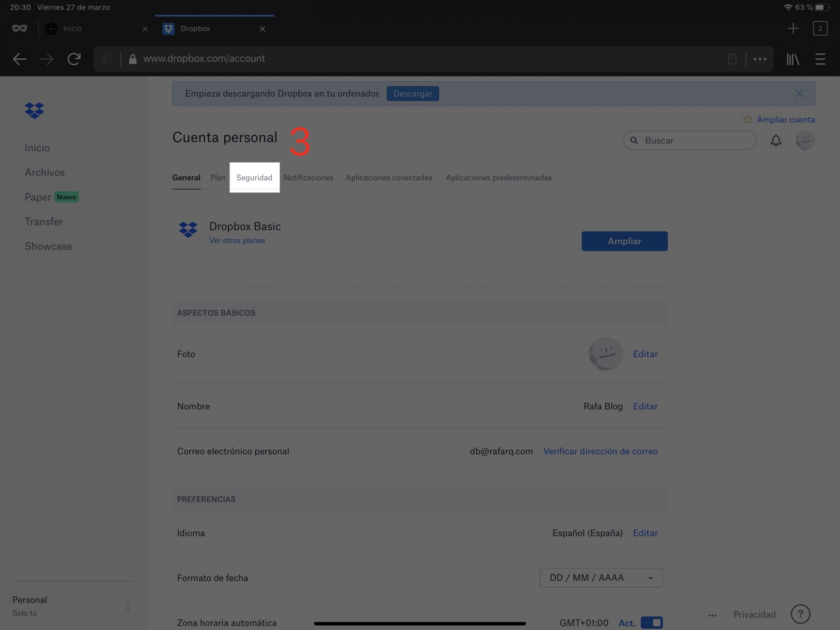Open the hamburger menu in browser toolbar
Screen dimensions: 840x630
[x=820, y=59]
